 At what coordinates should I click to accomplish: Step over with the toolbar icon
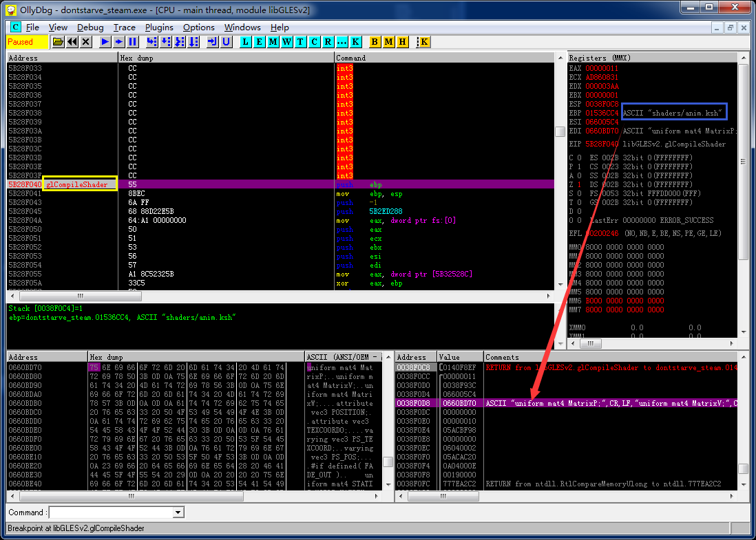(165, 42)
